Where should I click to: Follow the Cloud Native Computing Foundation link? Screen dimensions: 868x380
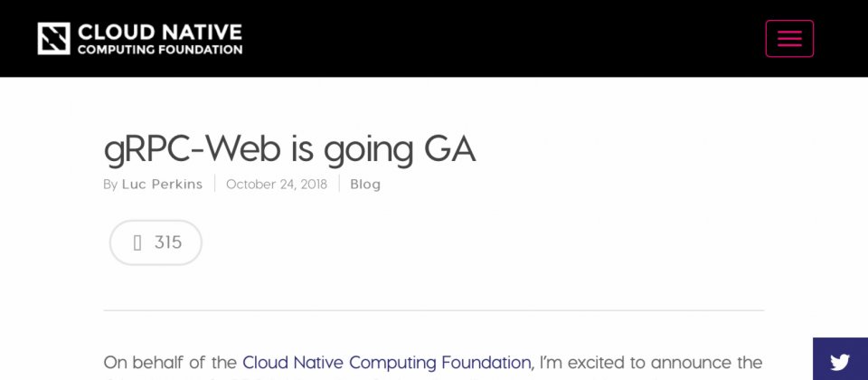click(386, 363)
